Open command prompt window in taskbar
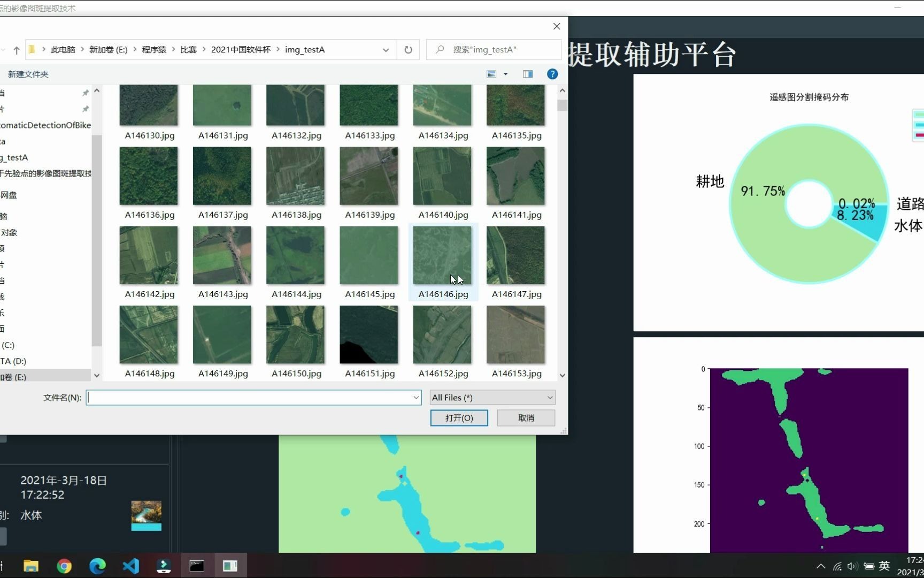924x578 pixels. (x=197, y=566)
